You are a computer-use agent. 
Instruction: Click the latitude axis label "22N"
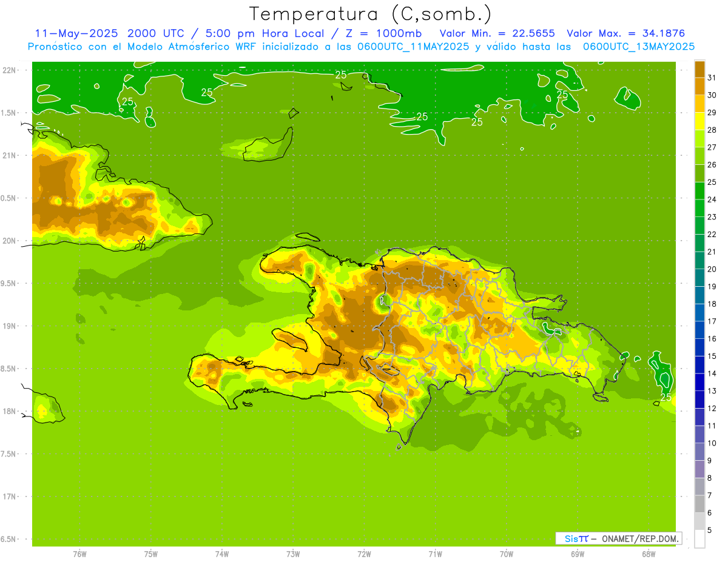pyautogui.click(x=8, y=70)
